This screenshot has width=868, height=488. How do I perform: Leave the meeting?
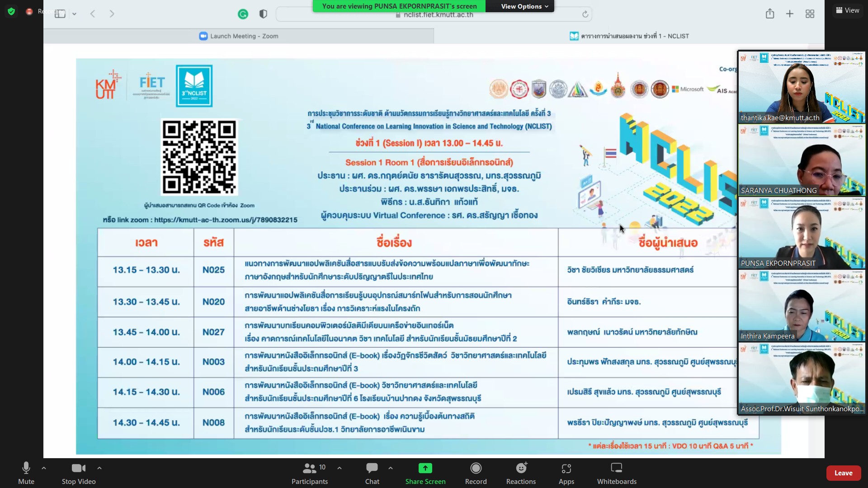pos(843,473)
